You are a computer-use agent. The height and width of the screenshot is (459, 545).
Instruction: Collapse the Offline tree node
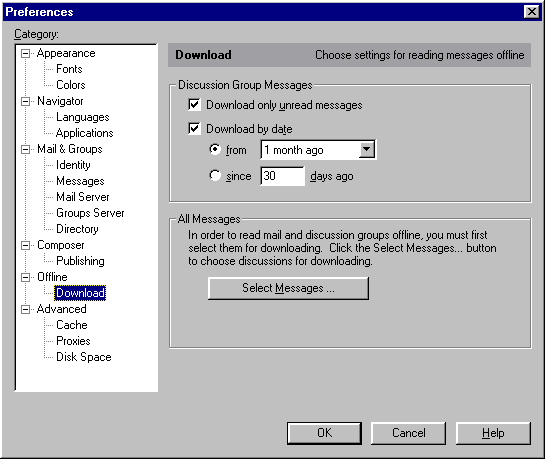[25, 277]
